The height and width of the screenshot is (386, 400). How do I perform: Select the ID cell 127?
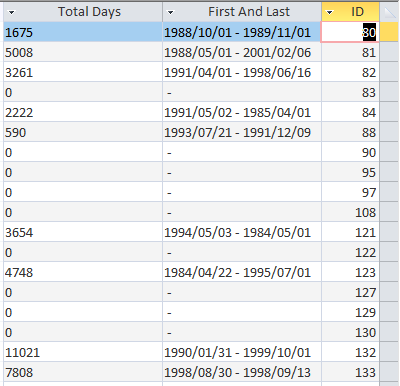350,292
